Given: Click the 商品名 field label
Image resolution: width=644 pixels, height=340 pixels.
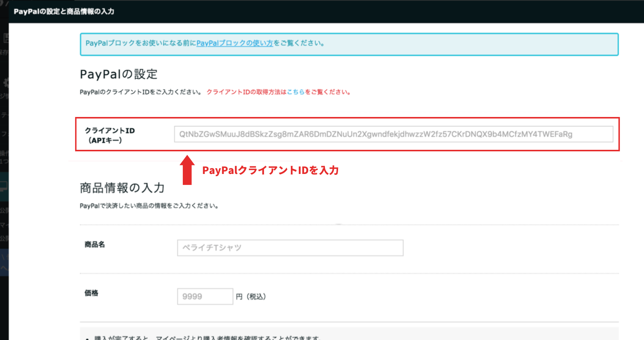Looking at the screenshot, I should tap(95, 245).
